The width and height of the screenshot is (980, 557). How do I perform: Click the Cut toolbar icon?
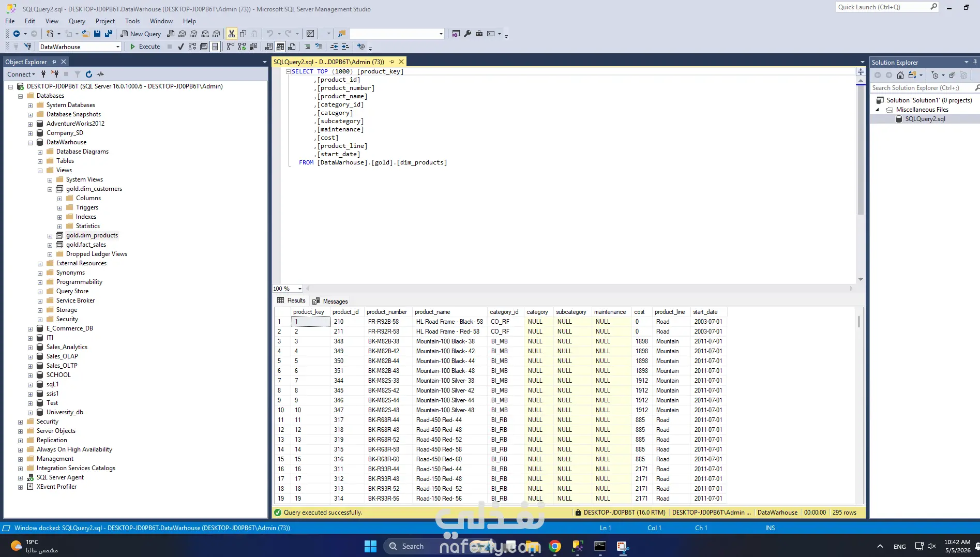coord(231,34)
